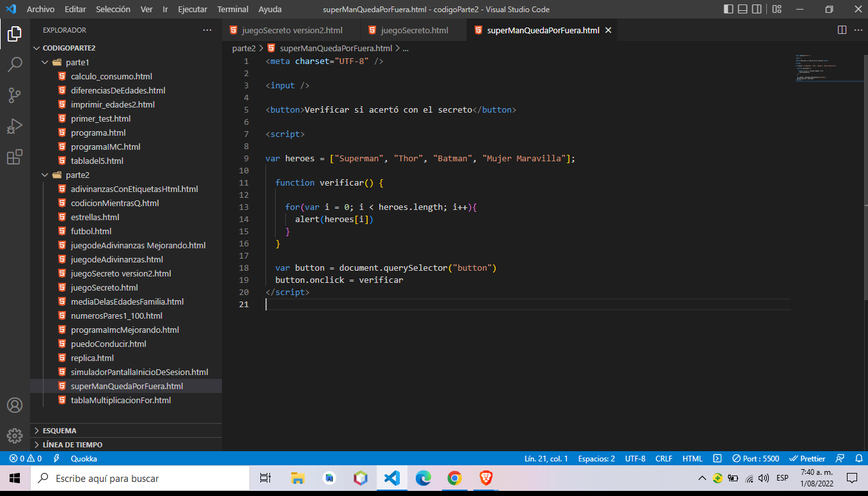Open the Accounts menu in activity bar
This screenshot has height=496, width=868.
(x=15, y=405)
